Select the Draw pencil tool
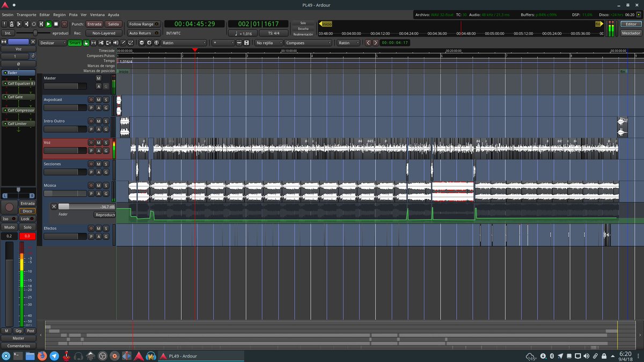Screen dimensions: 644x362 123,42
